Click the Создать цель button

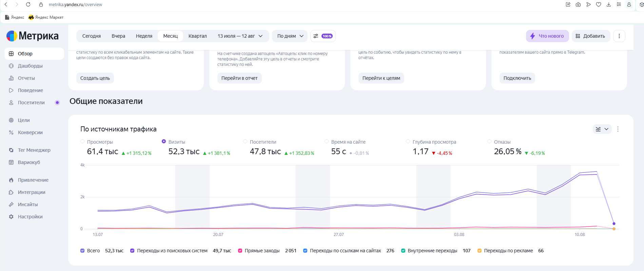[x=95, y=78]
